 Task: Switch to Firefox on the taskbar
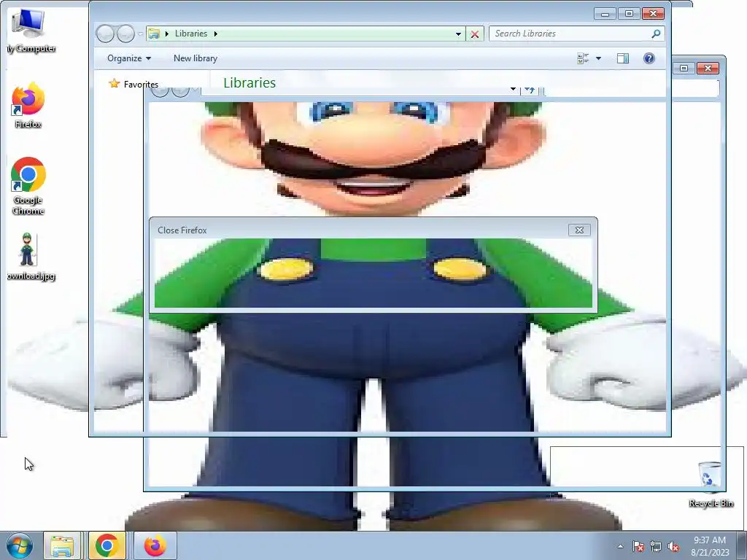click(155, 545)
